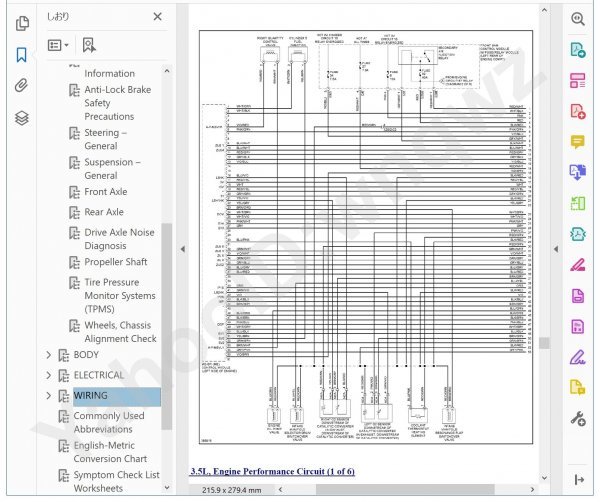Open the Organize Pages tool
600x502 pixels.
tap(577, 80)
